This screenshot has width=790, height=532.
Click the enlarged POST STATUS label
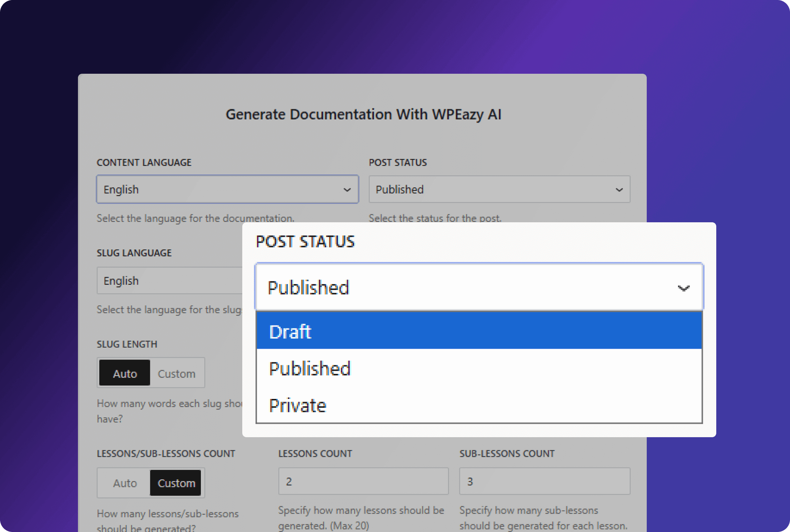(x=305, y=242)
